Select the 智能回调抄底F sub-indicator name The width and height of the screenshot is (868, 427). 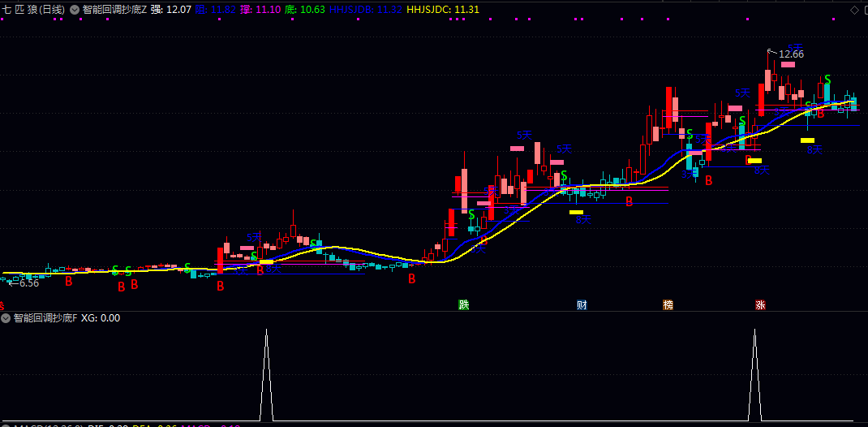click(45, 318)
